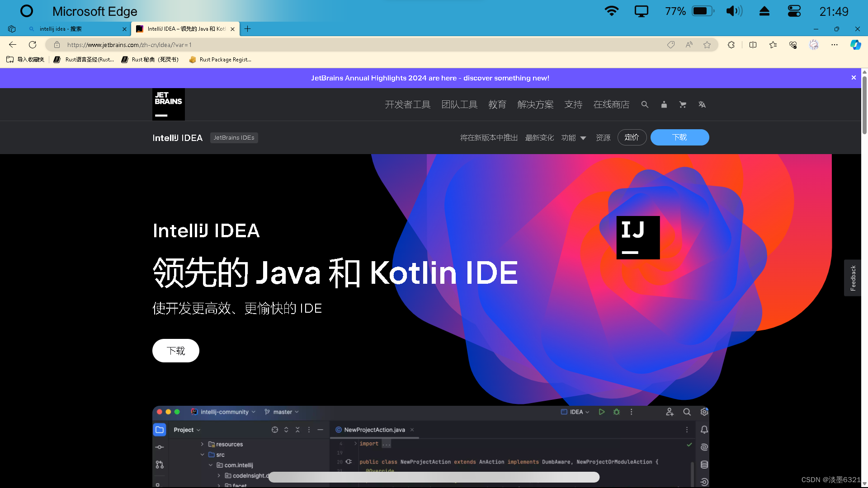Viewport: 868px width, 488px height.
Task: Collapse the com.intellij package
Action: point(211,465)
